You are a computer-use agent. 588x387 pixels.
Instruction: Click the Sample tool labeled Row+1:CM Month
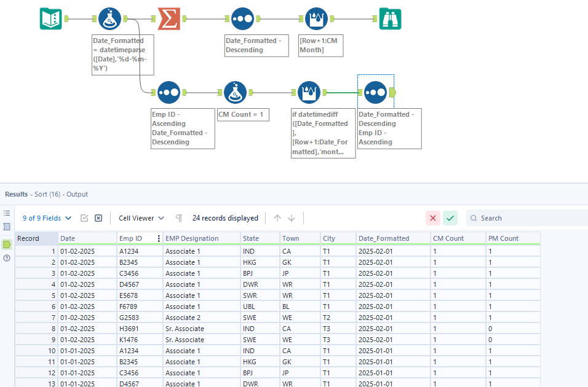[316, 18]
